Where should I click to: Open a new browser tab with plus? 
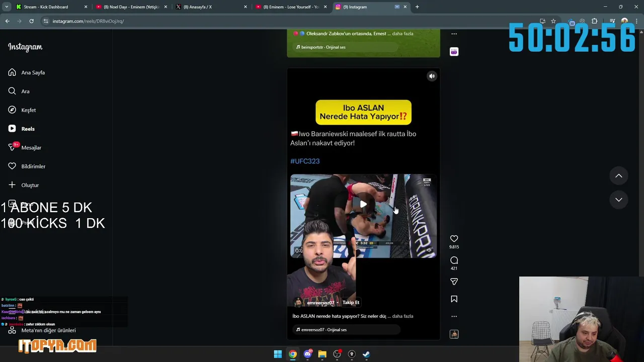(x=417, y=7)
